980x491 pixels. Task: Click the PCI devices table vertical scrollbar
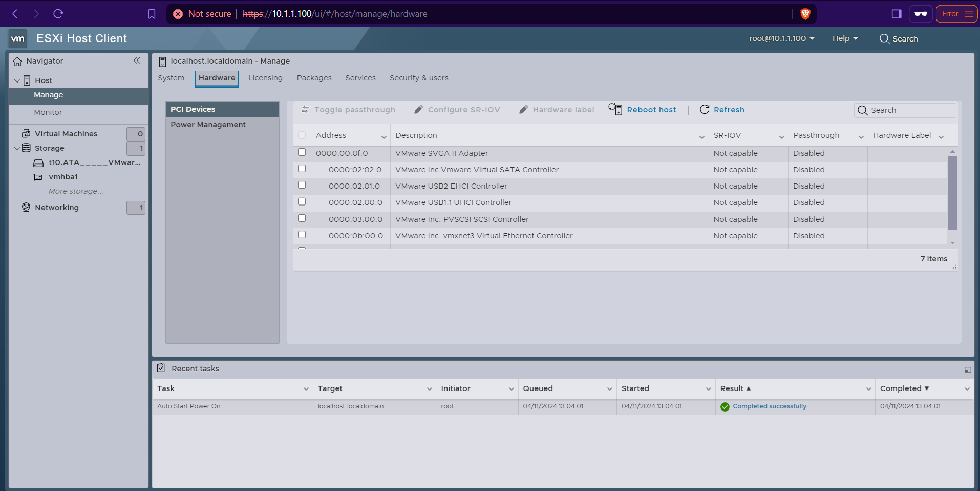pos(952,193)
